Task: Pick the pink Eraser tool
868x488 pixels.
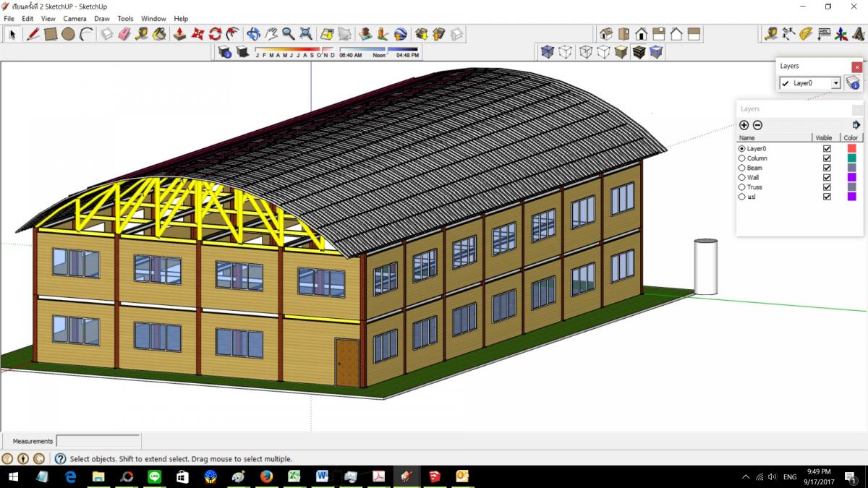Action: click(124, 34)
